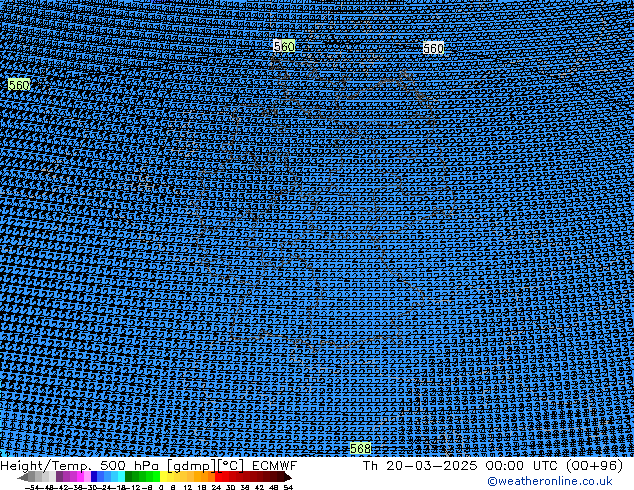Image resolution: width=634 pixels, height=490 pixels.
Task: Click the Height/Temp. 500 hPa chart title
Action: coord(80,465)
